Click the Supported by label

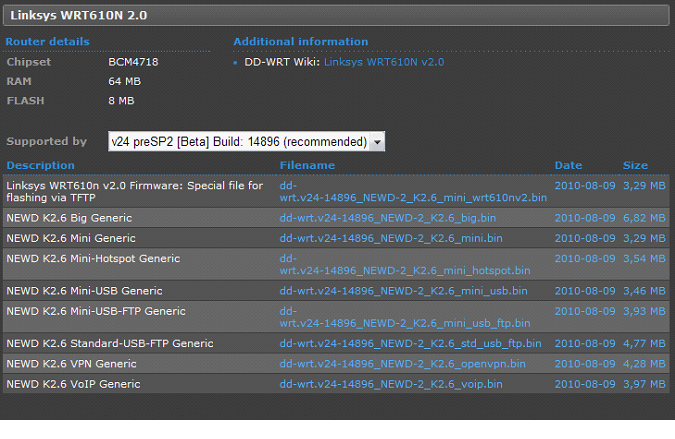point(46,142)
